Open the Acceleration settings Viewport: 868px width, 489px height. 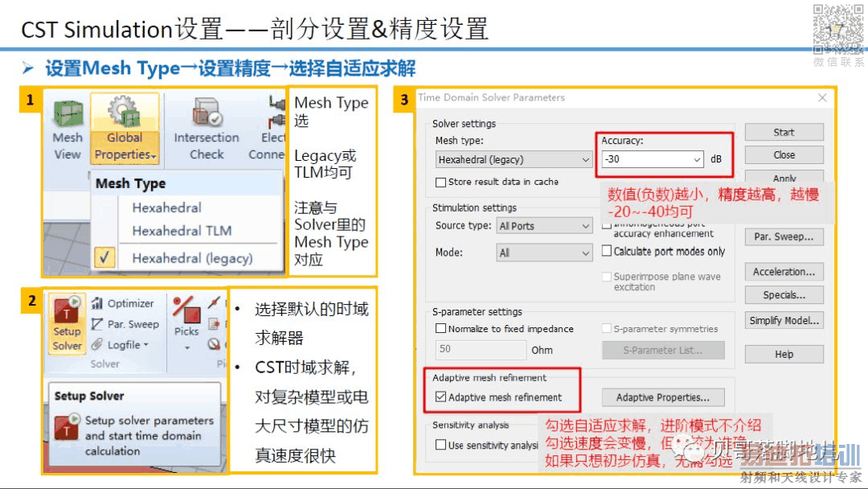[784, 271]
